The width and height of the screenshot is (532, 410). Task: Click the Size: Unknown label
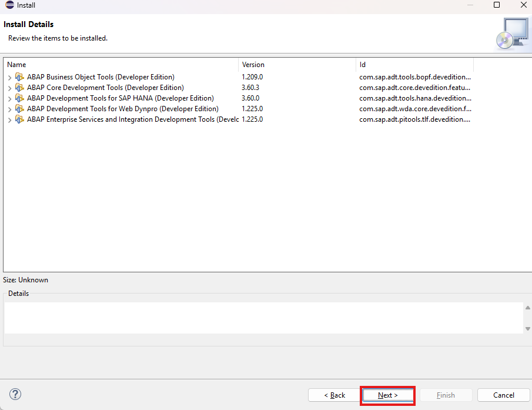coord(25,280)
